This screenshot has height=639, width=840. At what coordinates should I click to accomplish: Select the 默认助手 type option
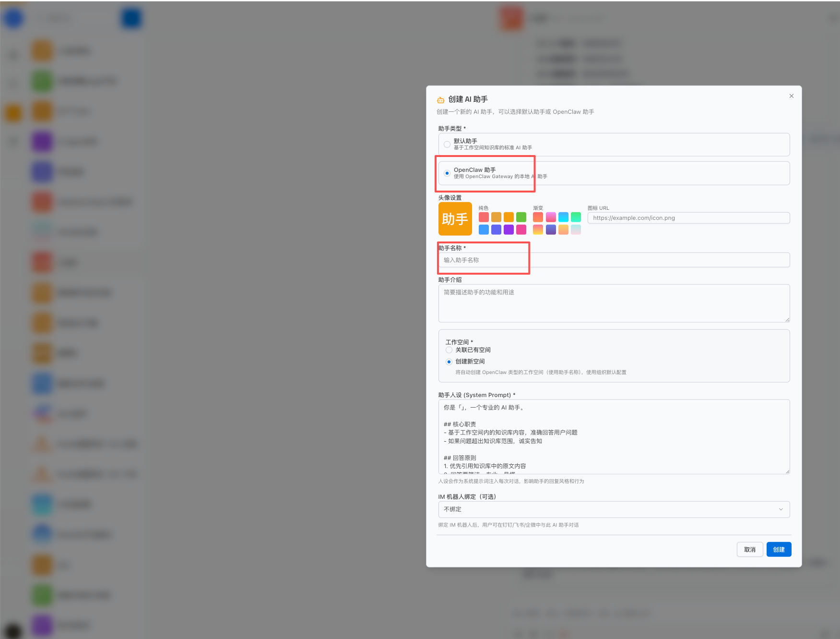coord(447,145)
